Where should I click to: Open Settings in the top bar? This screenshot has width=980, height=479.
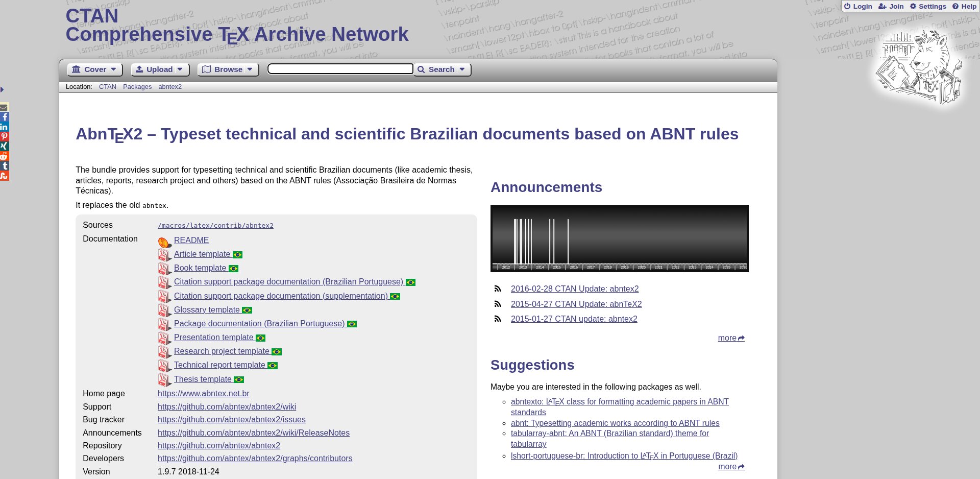(928, 7)
